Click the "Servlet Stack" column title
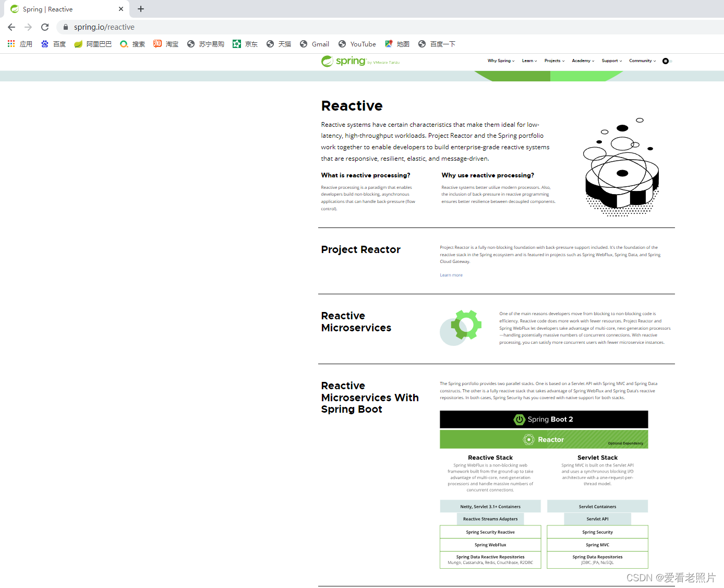Image resolution: width=724 pixels, height=588 pixels. (598, 458)
